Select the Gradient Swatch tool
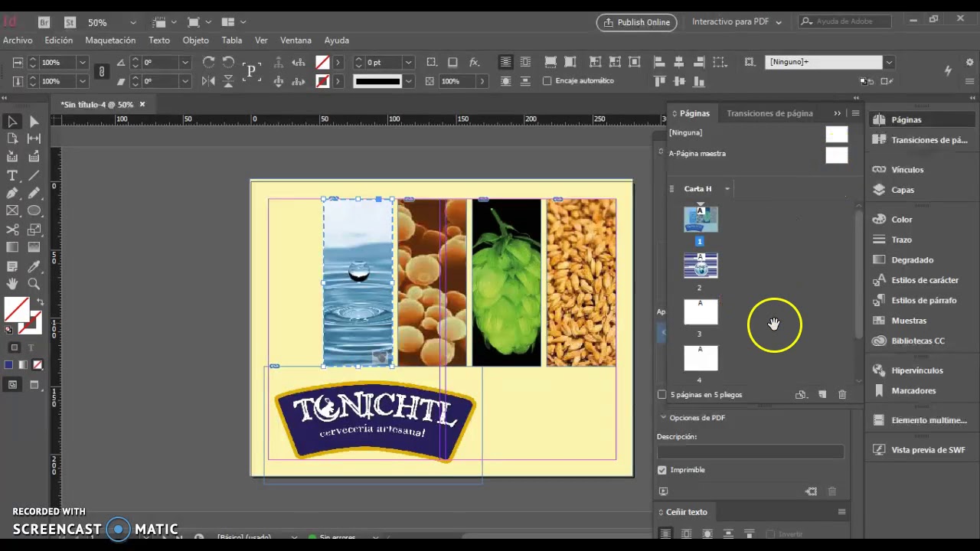This screenshot has width=980, height=551. 12,247
